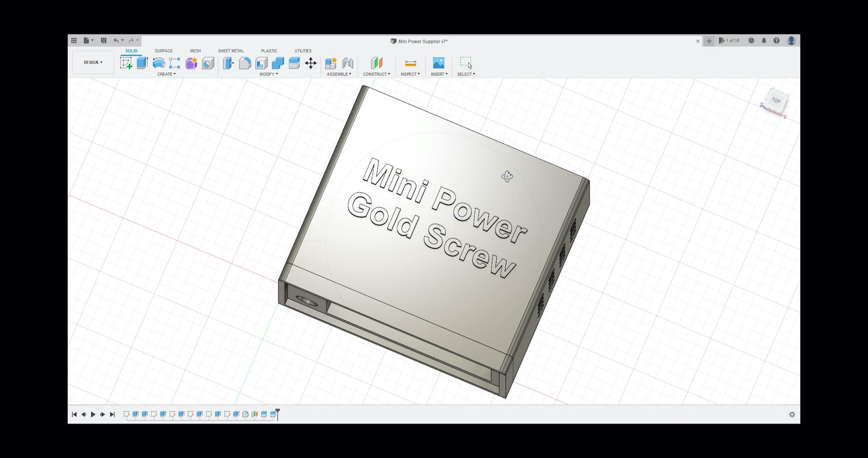The height and width of the screenshot is (458, 868).
Task: Open the MESH tab
Action: pyautogui.click(x=195, y=51)
